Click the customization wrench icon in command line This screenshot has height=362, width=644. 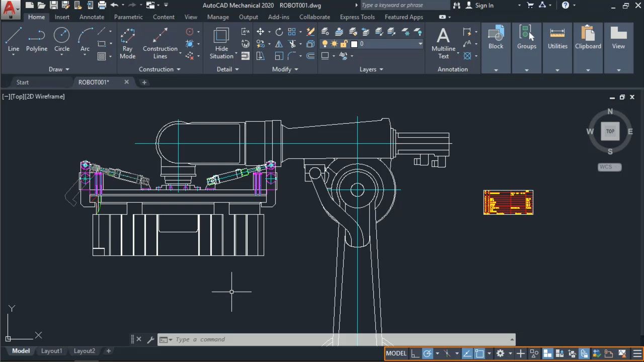point(150,339)
